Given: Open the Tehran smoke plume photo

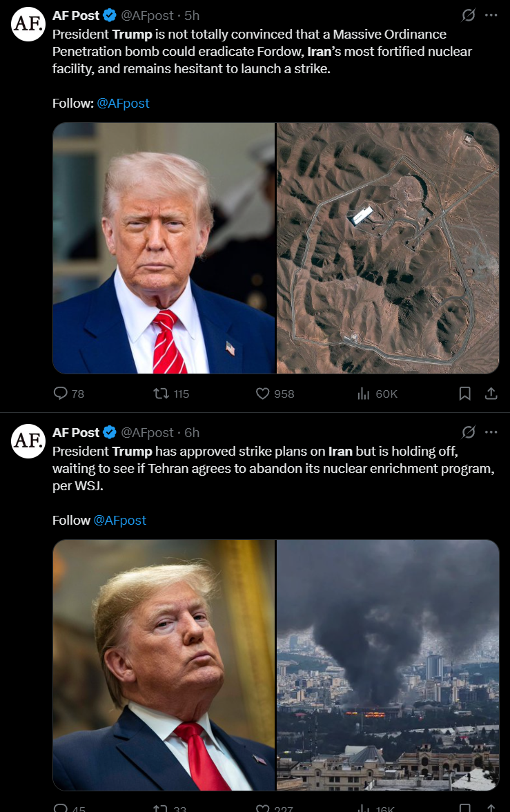Looking at the screenshot, I should click(388, 665).
